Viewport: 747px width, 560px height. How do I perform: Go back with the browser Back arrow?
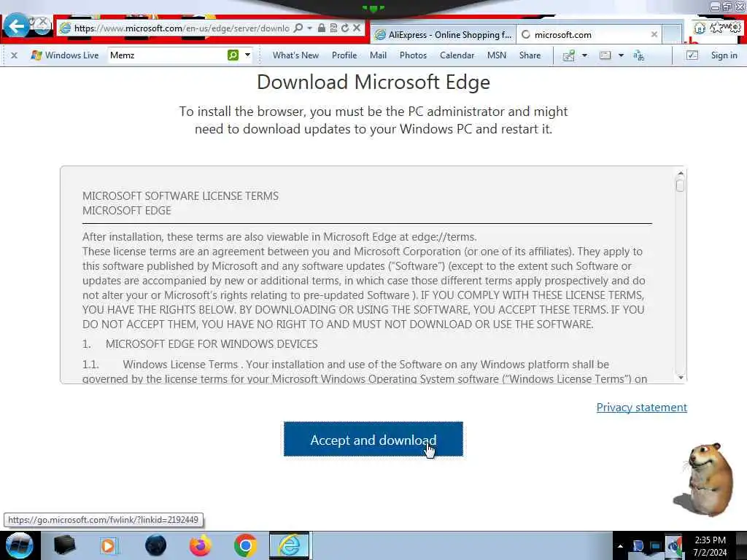[16, 26]
